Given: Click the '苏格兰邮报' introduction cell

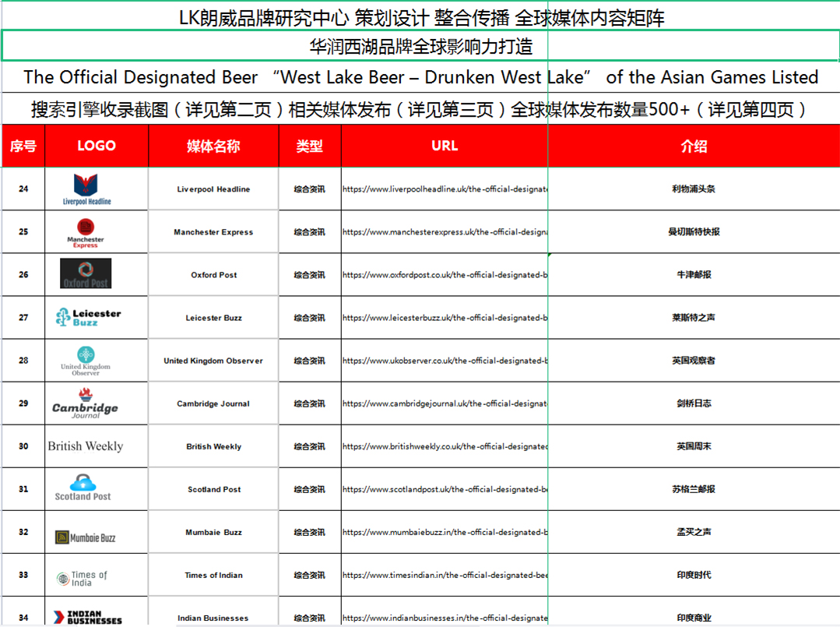Looking at the screenshot, I should tap(694, 489).
